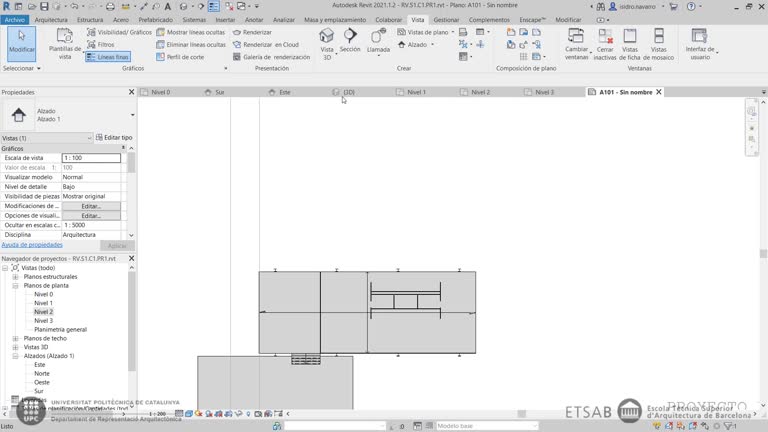This screenshot has width=768, height=432.
Task: Open isidro.navarro account menu
Action: point(637,6)
